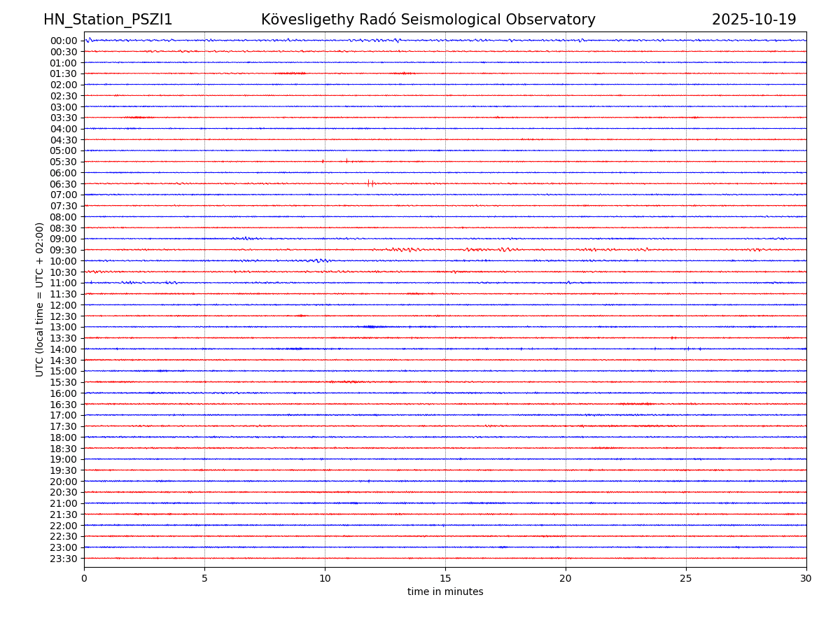The image size is (840, 630).
Task: Click the x-axis tick label 0
Action: tap(84, 578)
